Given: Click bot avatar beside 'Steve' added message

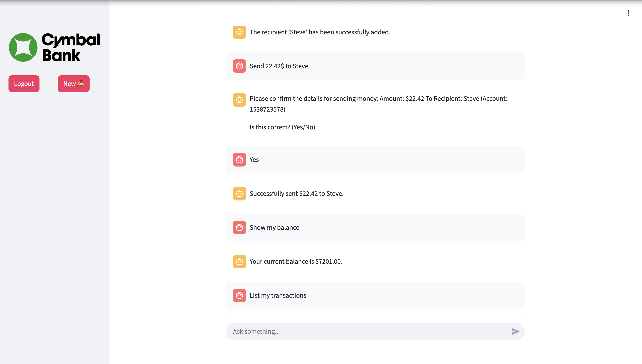Looking at the screenshot, I should coord(239,32).
